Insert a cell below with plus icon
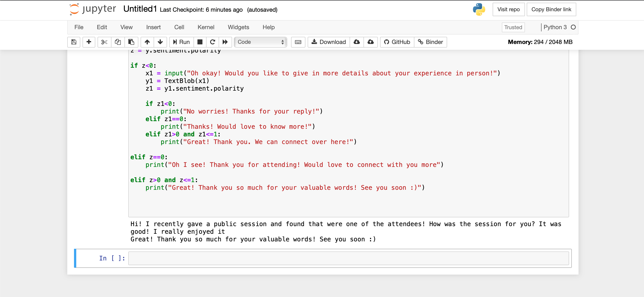This screenshot has width=644, height=297. pos(89,42)
